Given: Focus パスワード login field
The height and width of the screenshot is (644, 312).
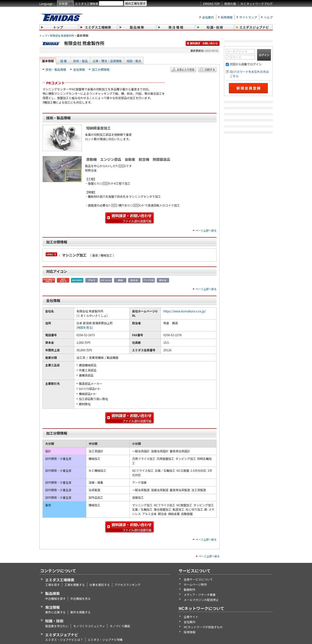Looking at the screenshot, I should click(x=240, y=57).
